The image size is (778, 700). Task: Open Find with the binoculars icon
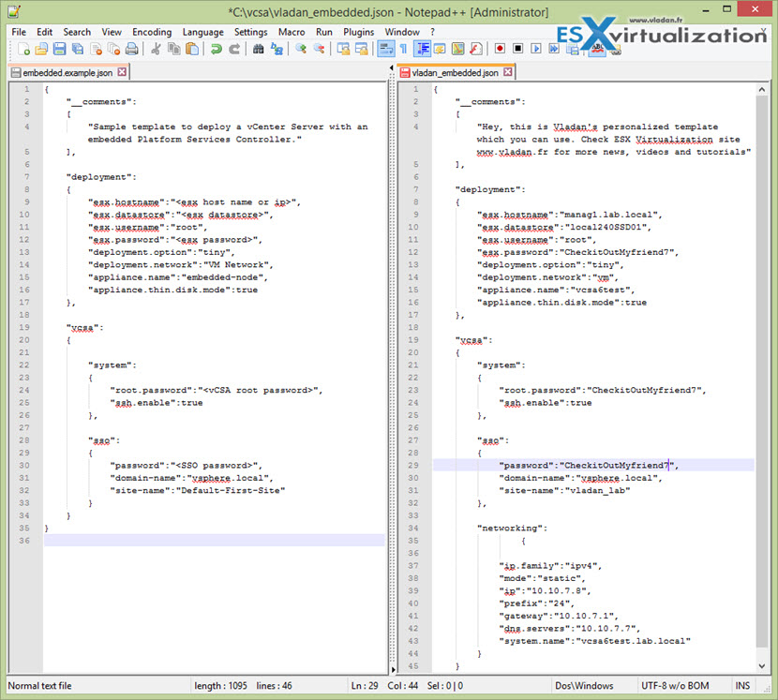point(258,49)
